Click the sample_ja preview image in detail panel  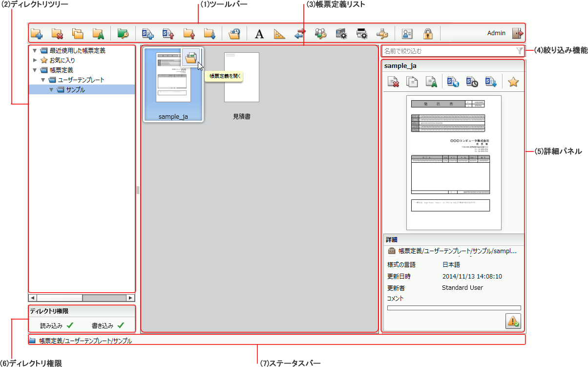point(454,162)
